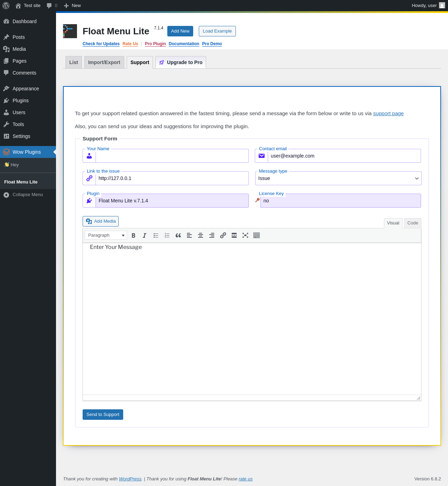
Task: Open the WordPress footer link
Action: click(130, 479)
